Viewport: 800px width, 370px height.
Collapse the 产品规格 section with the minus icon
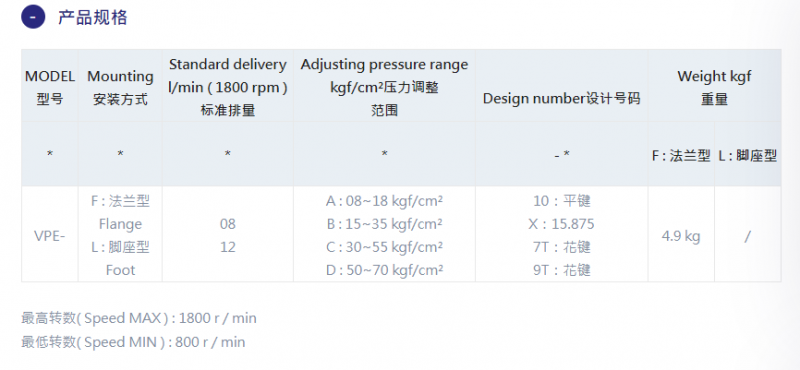[x=33, y=17]
